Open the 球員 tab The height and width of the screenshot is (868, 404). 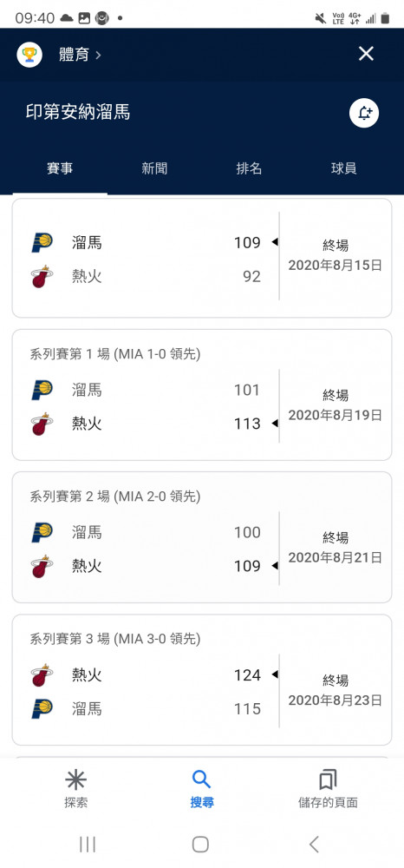click(344, 169)
